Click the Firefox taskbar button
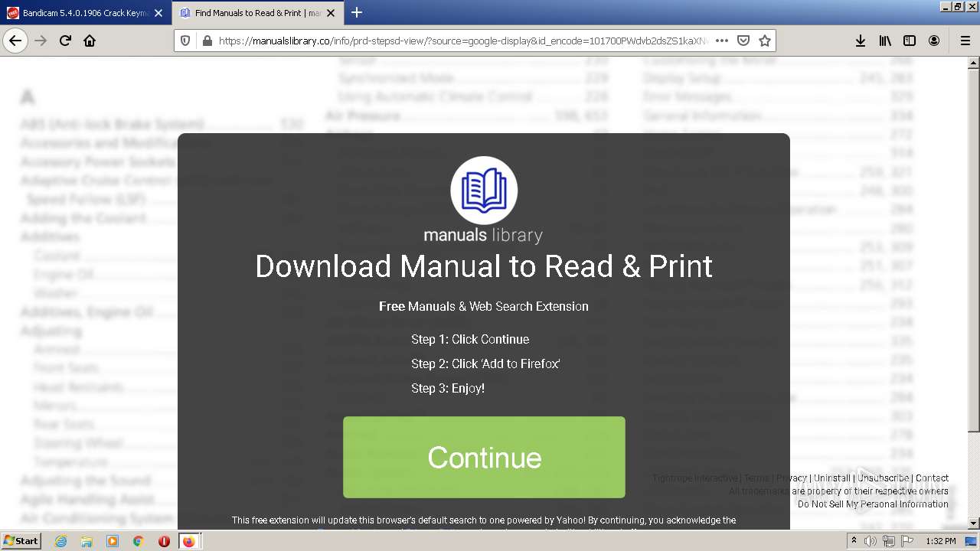The image size is (980, 551). (189, 541)
